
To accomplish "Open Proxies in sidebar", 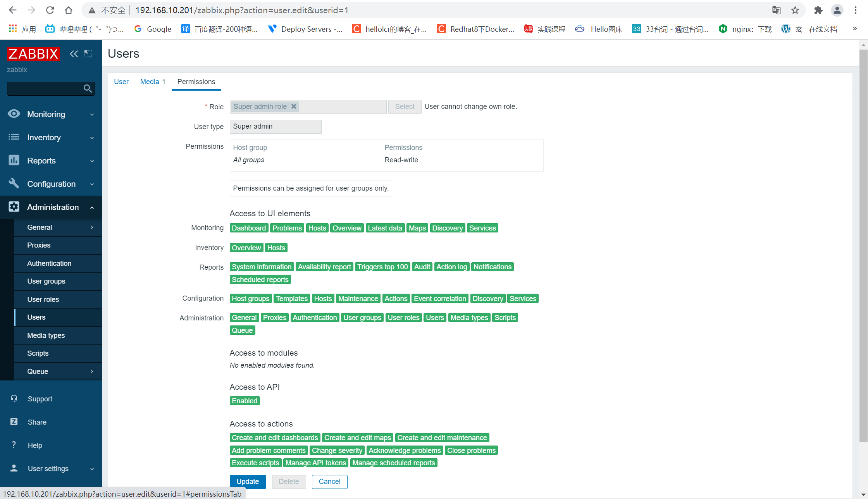I will (x=58, y=245).
